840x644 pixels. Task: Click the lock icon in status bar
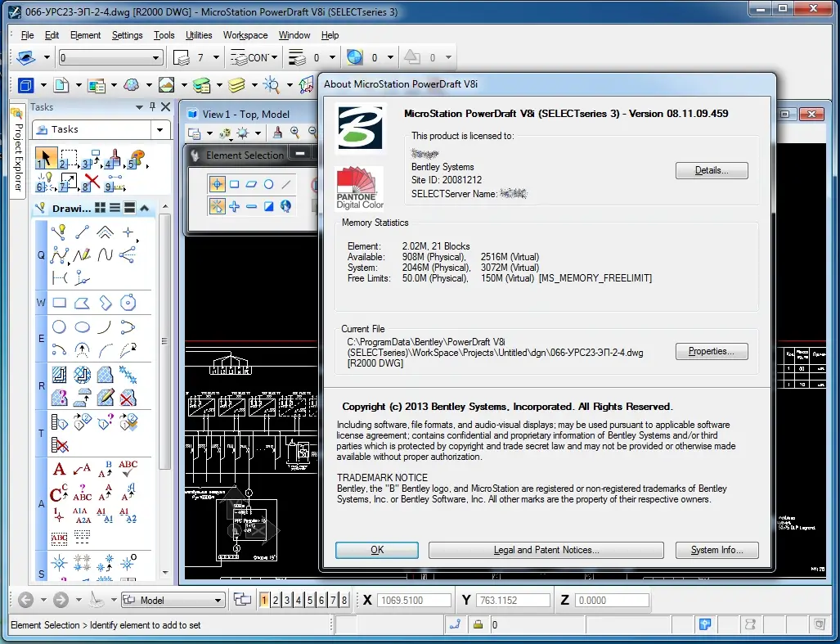click(478, 624)
